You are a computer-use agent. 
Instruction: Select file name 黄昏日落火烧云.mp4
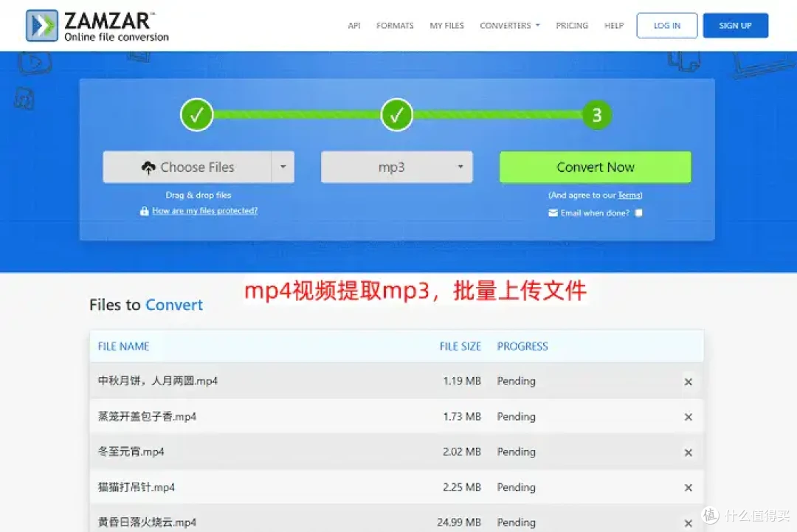pos(147,522)
